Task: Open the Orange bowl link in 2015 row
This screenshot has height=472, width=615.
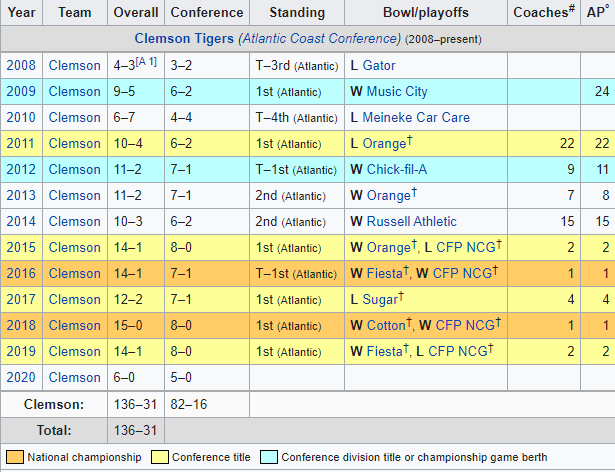Action: (389, 247)
